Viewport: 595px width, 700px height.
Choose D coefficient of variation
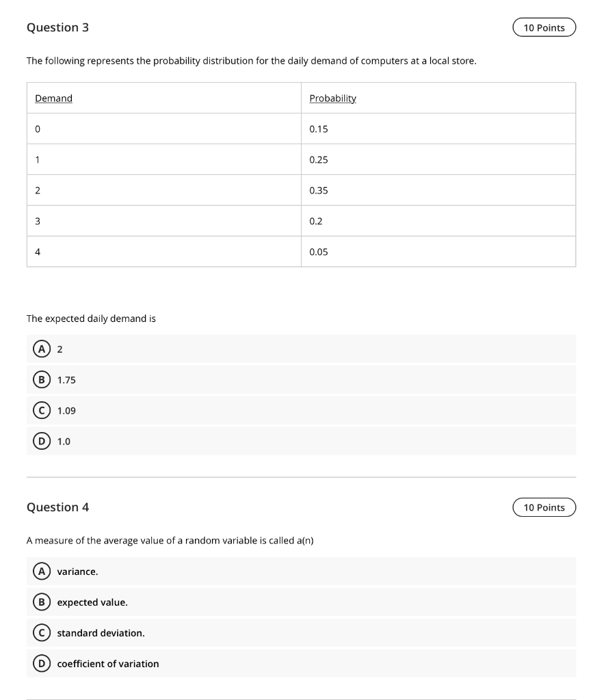[301, 664]
